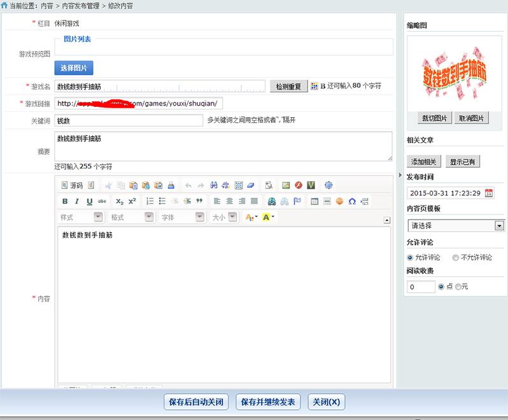Image resolution: width=508 pixels, height=420 pixels.
Task: Insert an image via Image icon
Action: pos(286,185)
